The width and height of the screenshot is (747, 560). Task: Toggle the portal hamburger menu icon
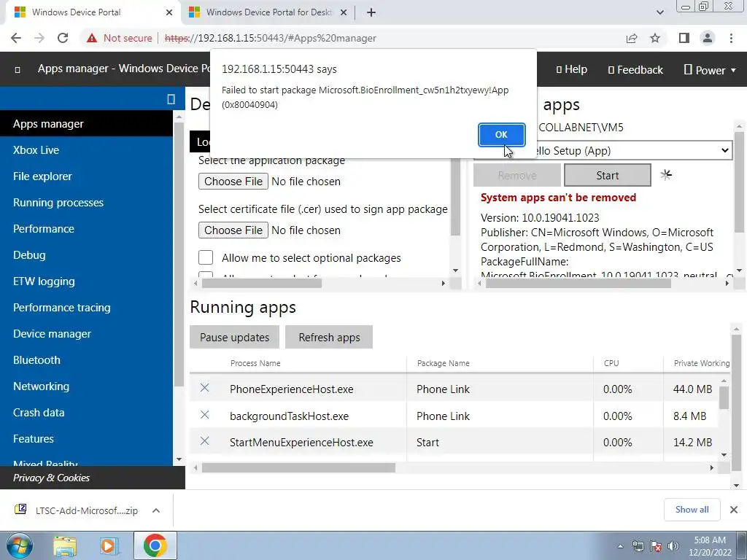[18, 69]
